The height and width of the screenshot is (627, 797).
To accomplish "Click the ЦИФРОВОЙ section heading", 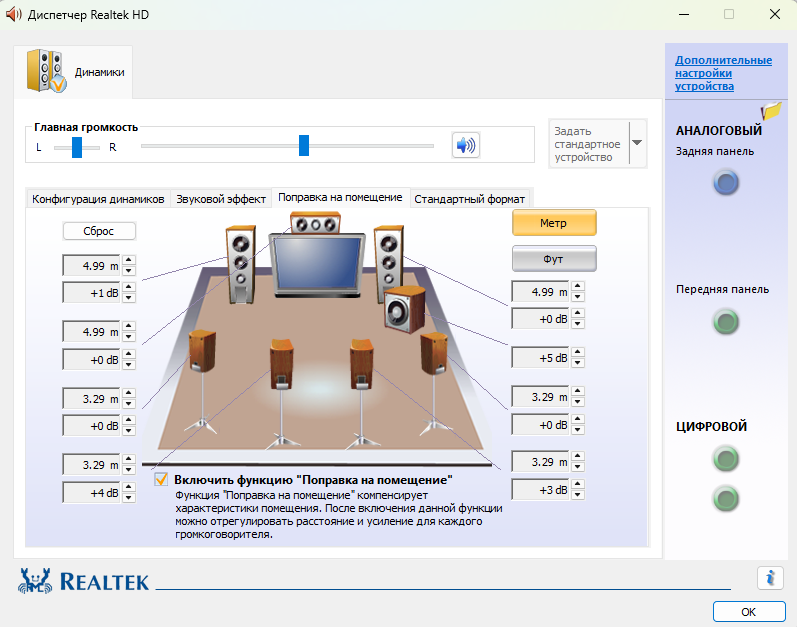I will tap(711, 426).
